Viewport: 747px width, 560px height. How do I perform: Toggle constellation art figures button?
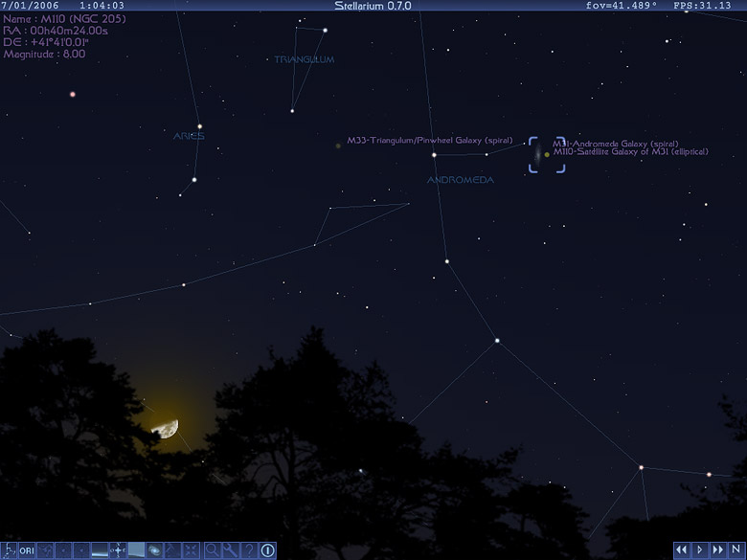pos(45,550)
